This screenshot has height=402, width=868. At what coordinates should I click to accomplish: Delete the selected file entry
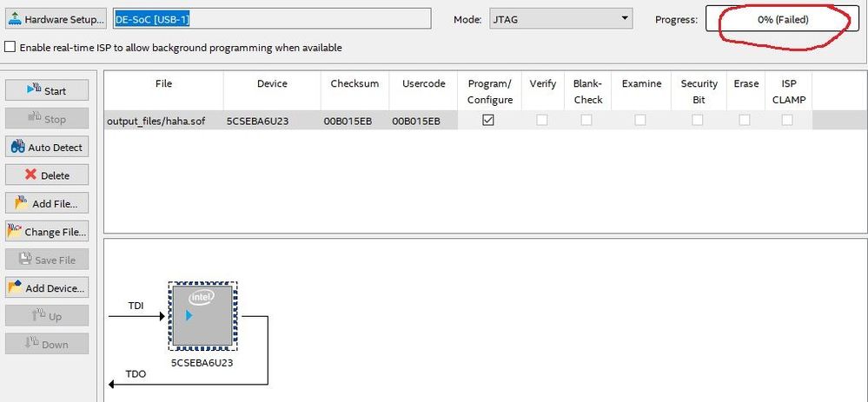click(x=47, y=175)
